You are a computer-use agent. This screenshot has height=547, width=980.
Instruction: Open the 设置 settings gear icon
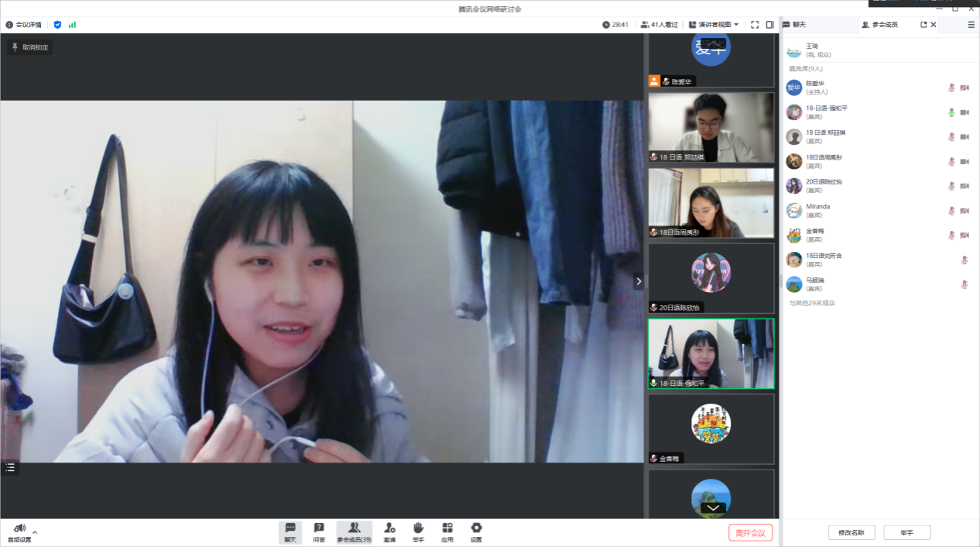(x=476, y=532)
